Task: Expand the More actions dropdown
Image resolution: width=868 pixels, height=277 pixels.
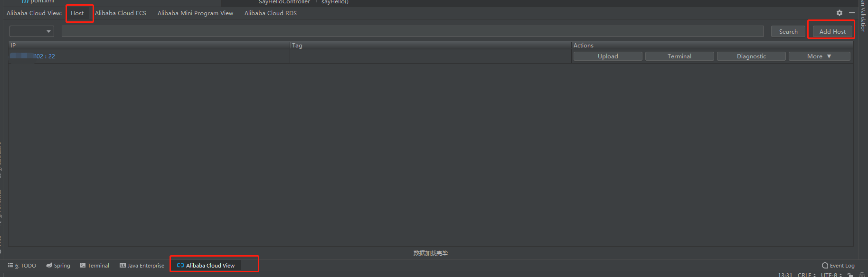Action: point(819,56)
